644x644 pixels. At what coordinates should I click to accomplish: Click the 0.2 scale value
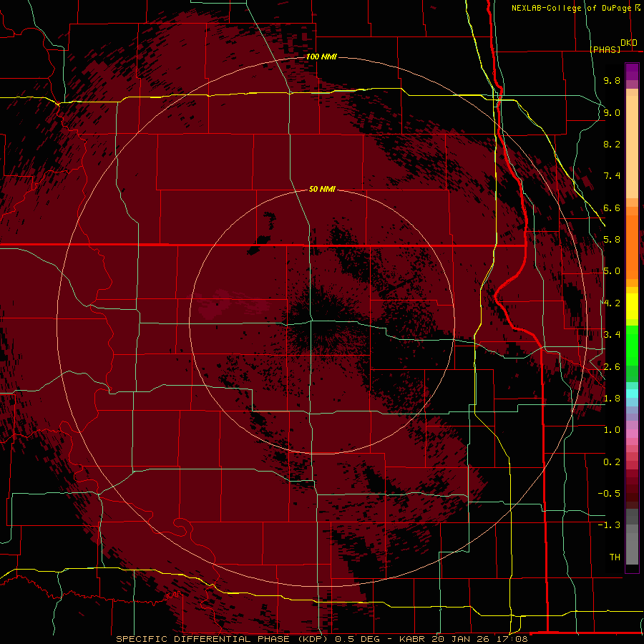click(612, 462)
